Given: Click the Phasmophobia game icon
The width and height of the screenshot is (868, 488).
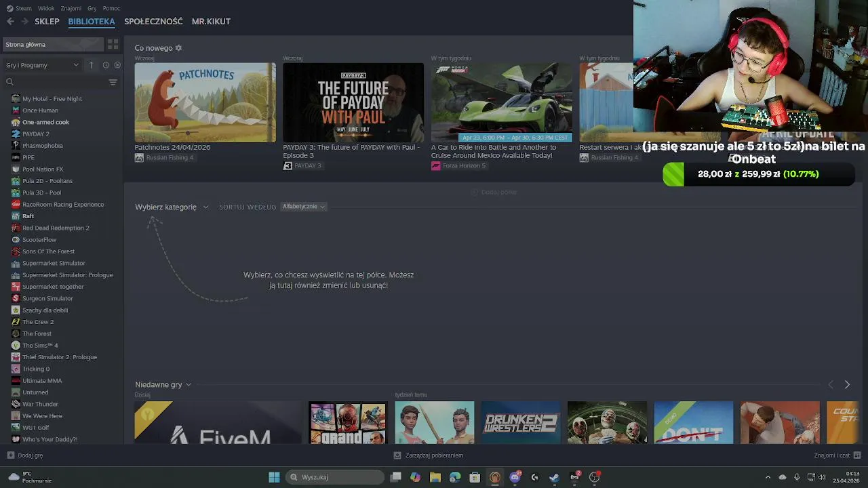Looking at the screenshot, I should tap(16, 146).
